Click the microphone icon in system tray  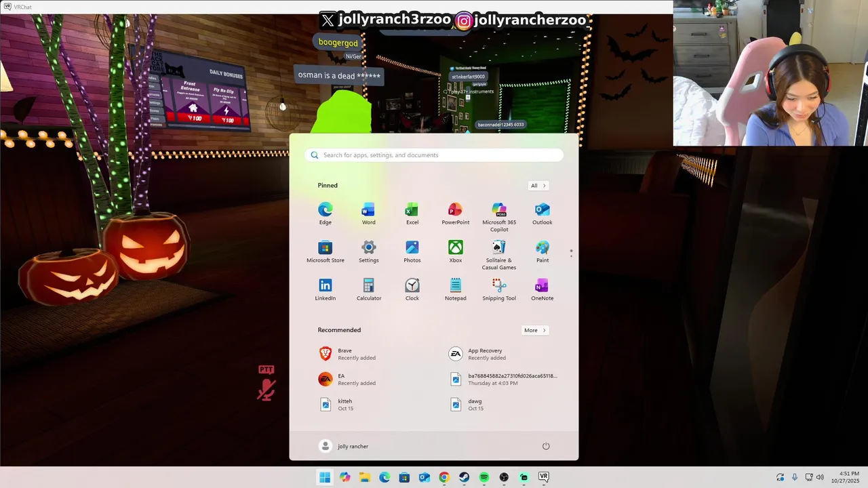pyautogui.click(x=795, y=477)
